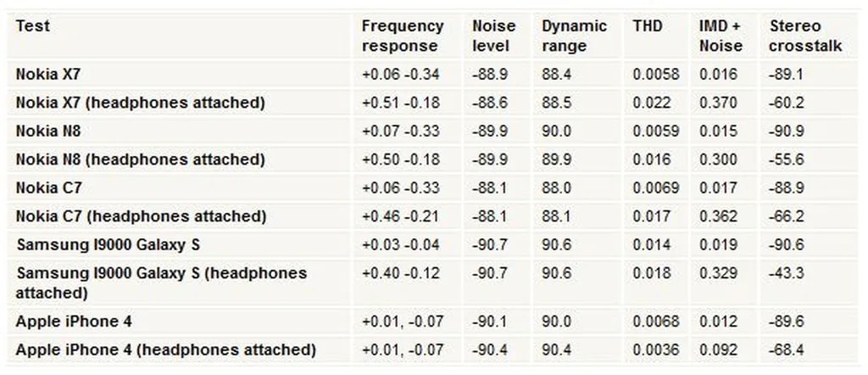Click the Apple iPhone 4 row label
This screenshot has height=375, width=868.
(74, 322)
